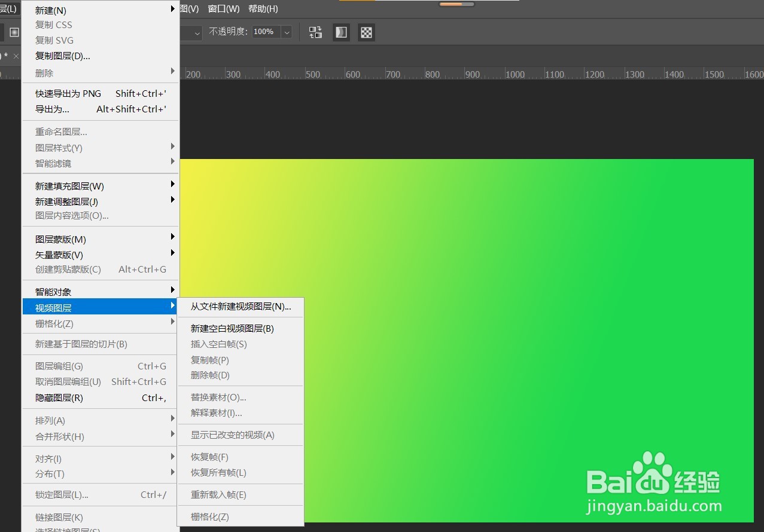This screenshot has width=764, height=532.
Task: Click 复制帧(P) in submenu
Action: click(x=241, y=360)
